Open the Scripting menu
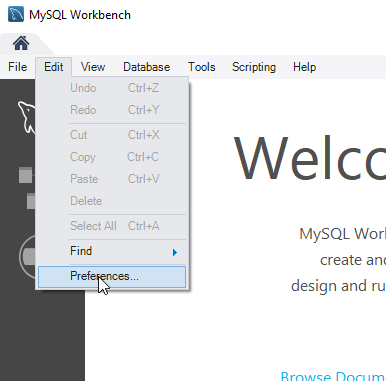This screenshot has width=386, height=381. (254, 67)
